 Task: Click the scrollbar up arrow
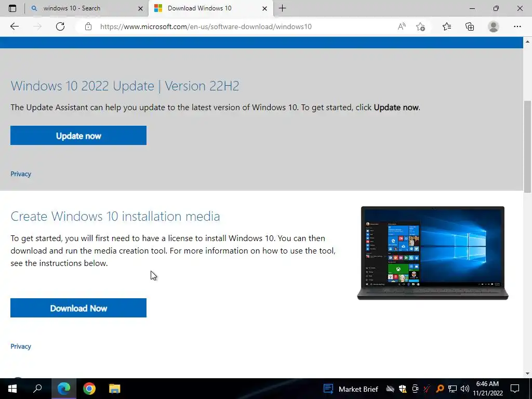pos(528,42)
